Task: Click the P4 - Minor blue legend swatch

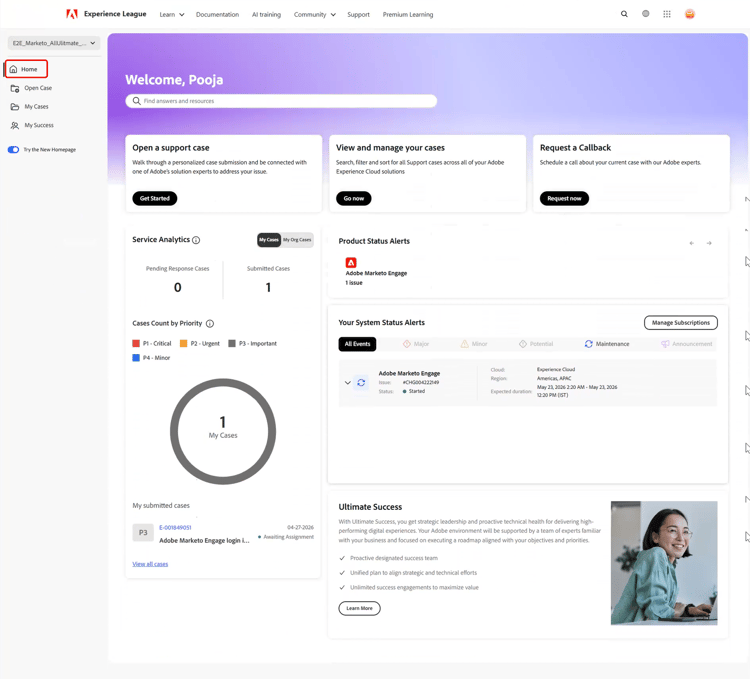Action: pyautogui.click(x=136, y=358)
